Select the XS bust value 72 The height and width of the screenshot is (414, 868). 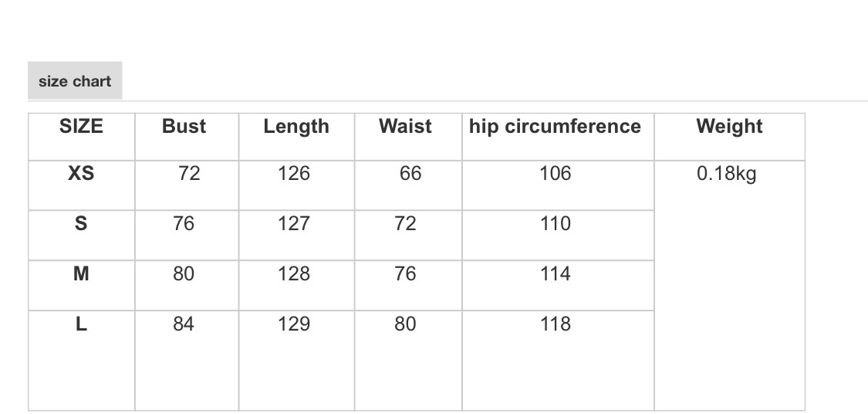189,174
